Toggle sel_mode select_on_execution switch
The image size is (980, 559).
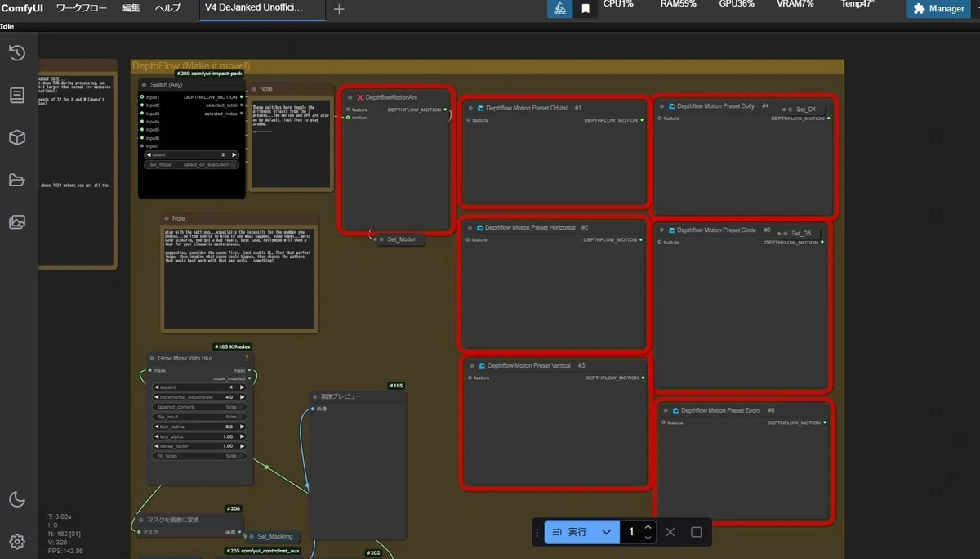(191, 164)
